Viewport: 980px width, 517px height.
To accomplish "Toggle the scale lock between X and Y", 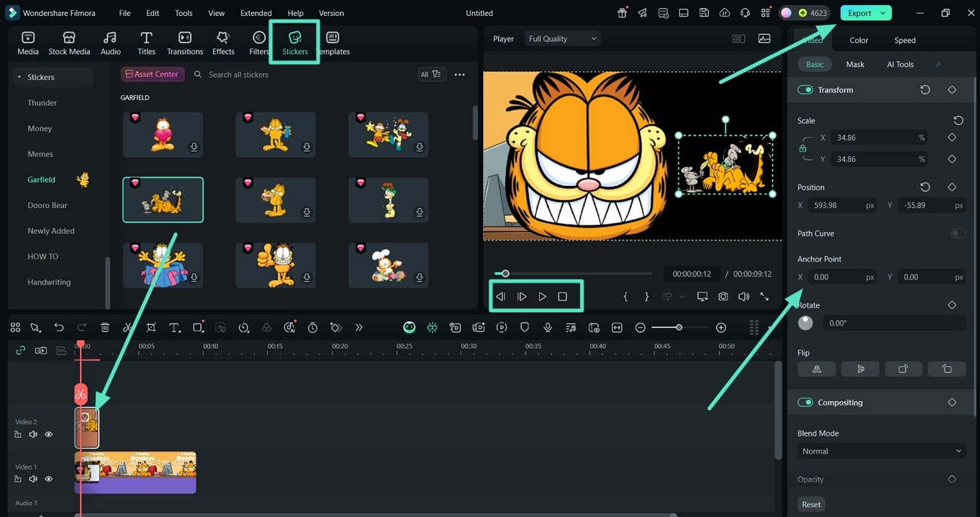I will coord(803,148).
